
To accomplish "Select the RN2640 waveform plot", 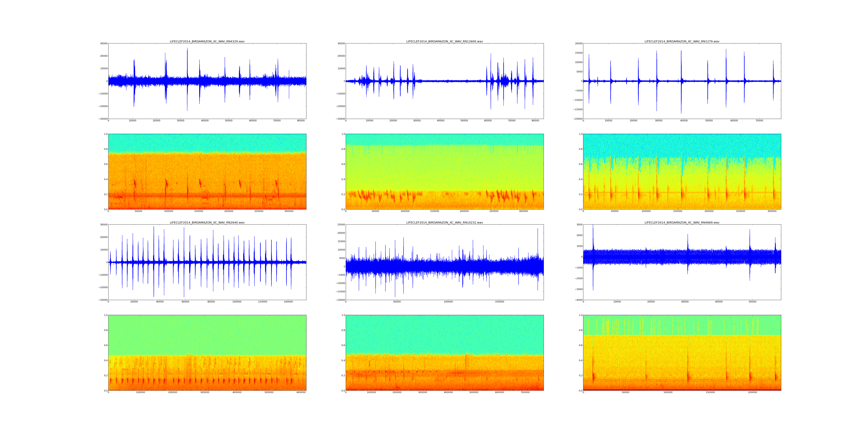I will (x=207, y=262).
